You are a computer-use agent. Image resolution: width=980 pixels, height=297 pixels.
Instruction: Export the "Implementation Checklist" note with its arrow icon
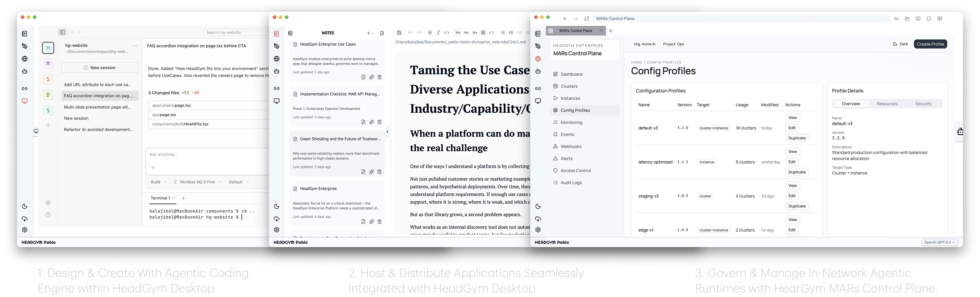[x=363, y=122]
